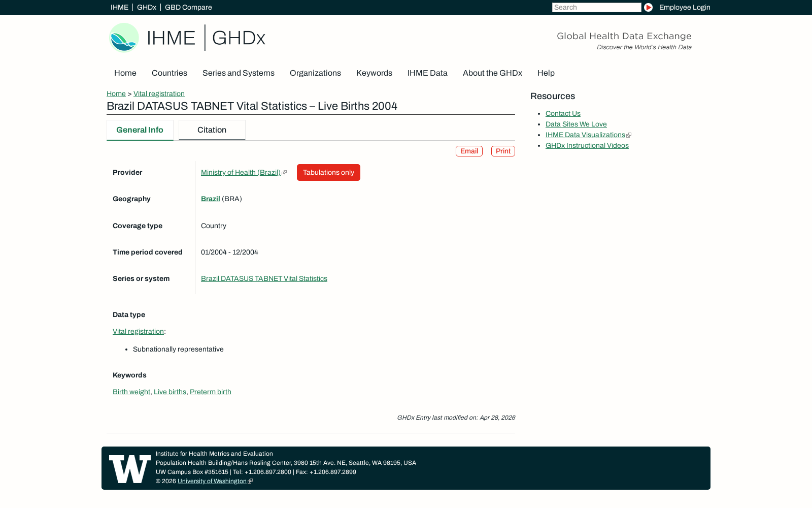
Task: Open the IHME Data Visualizations link
Action: [x=585, y=135]
